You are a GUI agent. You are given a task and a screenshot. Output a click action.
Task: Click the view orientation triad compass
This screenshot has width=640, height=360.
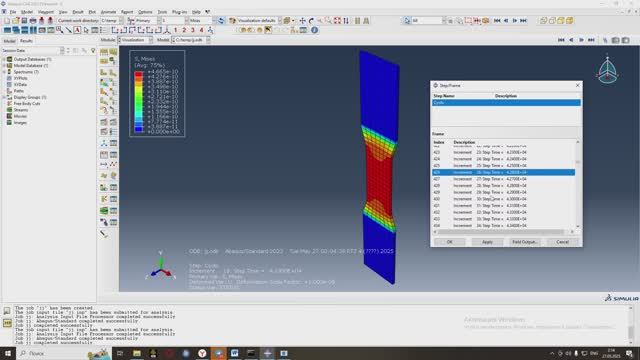pos(607,69)
